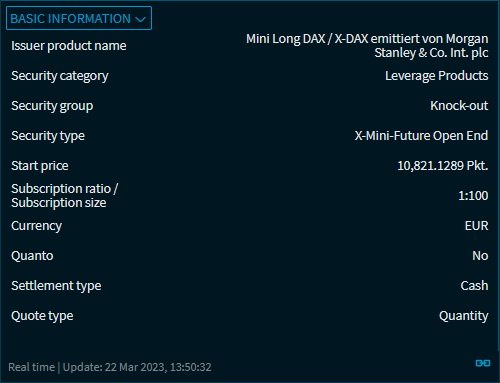Select the Subscription ratio label
Image resolution: width=500 pixels, height=383 pixels.
click(64, 196)
